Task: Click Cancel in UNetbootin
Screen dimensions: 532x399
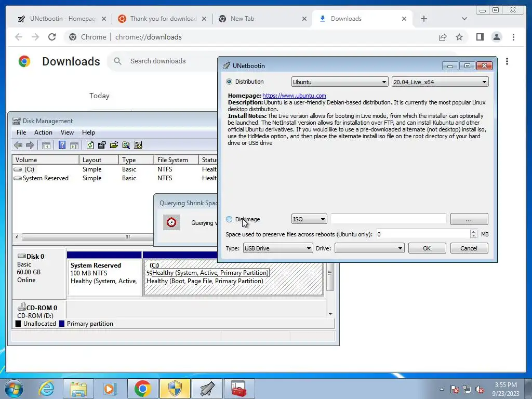Action: [x=469, y=248]
